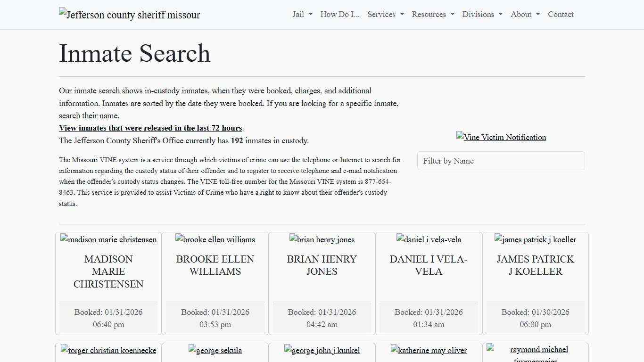
Task: Open George Sekula's inmate record
Action: point(215,350)
